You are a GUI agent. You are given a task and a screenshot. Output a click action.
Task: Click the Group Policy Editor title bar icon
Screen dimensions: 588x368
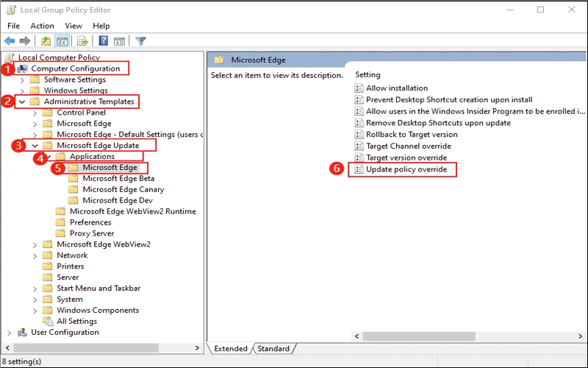pos(11,10)
